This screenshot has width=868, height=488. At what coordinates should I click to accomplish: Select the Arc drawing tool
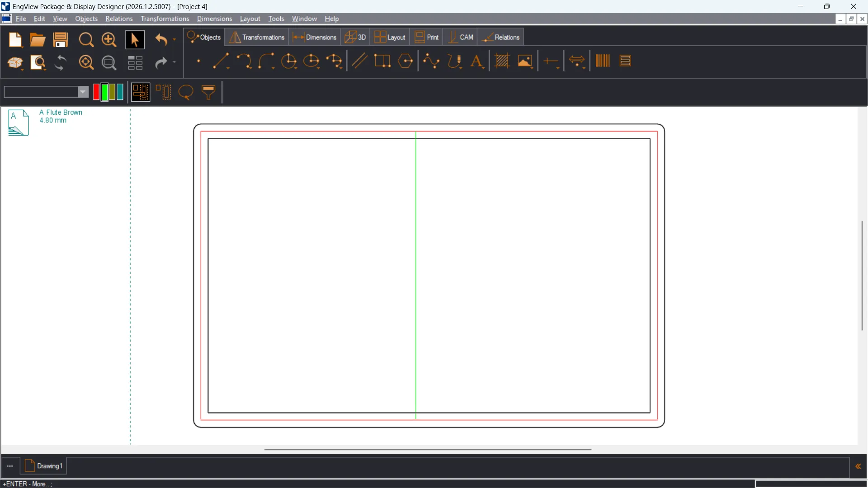(244, 61)
